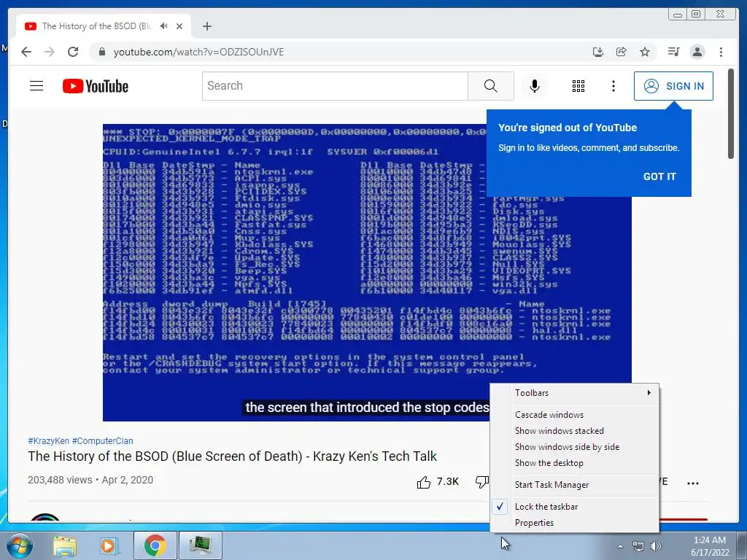Launch Start Task Manager from menu

click(x=575, y=485)
